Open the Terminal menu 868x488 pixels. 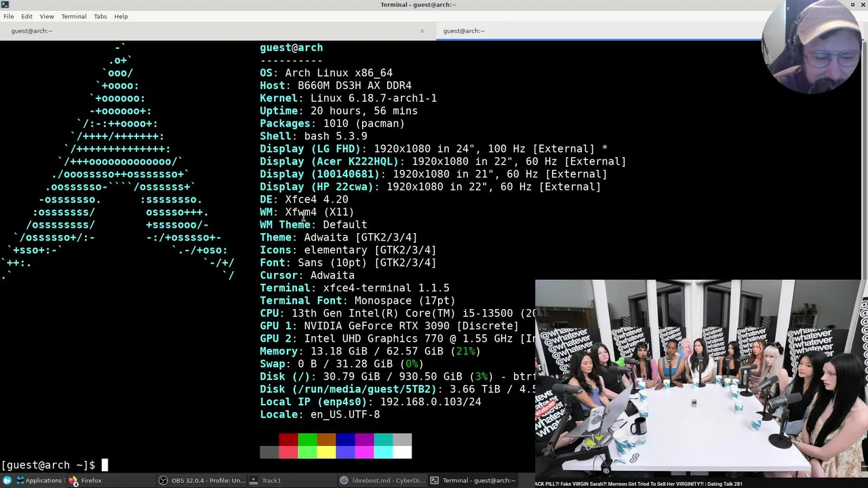(74, 16)
